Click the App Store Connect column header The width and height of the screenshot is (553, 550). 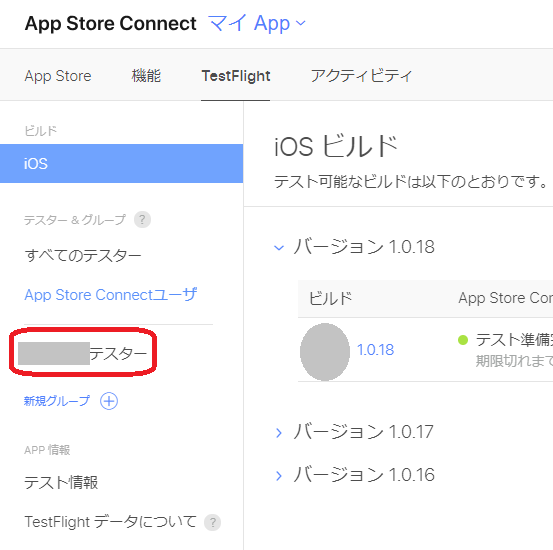505,298
